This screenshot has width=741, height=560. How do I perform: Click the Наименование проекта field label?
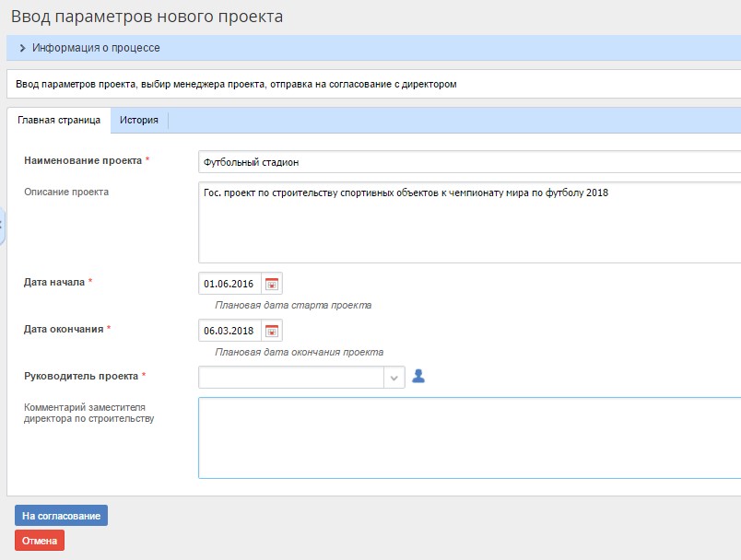[x=83, y=160]
